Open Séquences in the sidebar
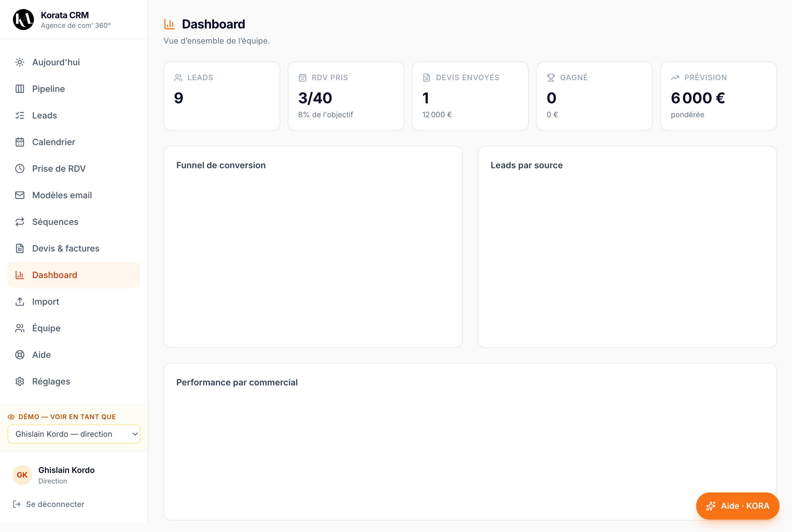This screenshot has height=532, width=792. [74, 222]
